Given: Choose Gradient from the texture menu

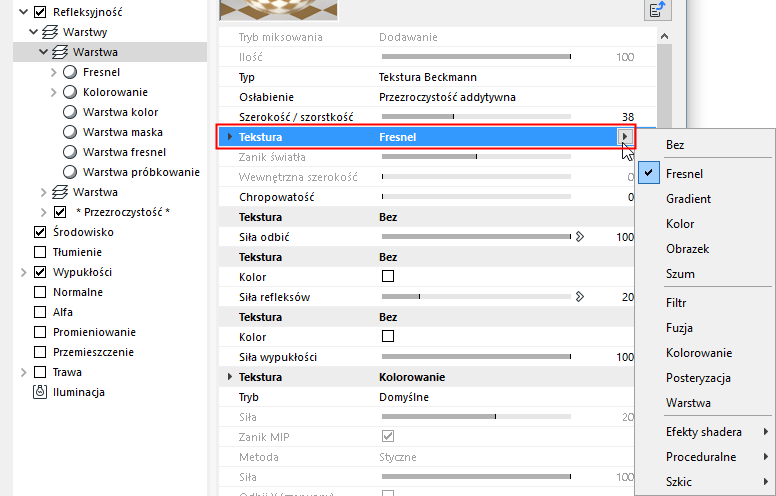Looking at the screenshot, I should coord(688,199).
